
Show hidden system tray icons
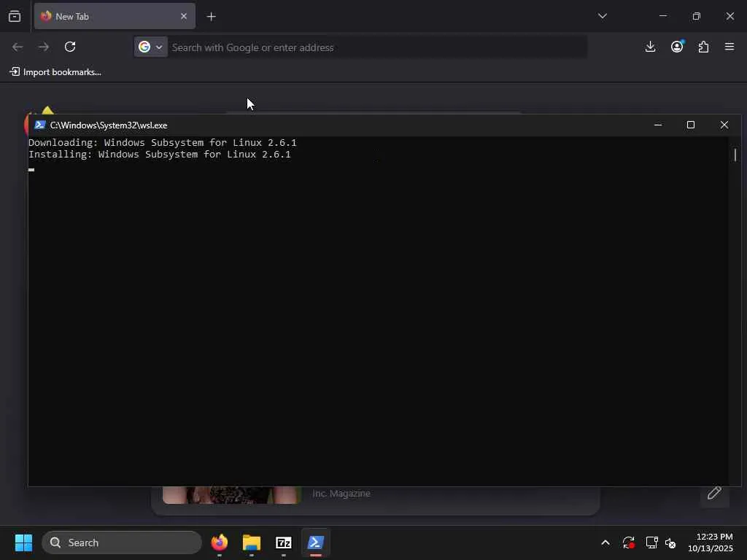[x=605, y=542]
